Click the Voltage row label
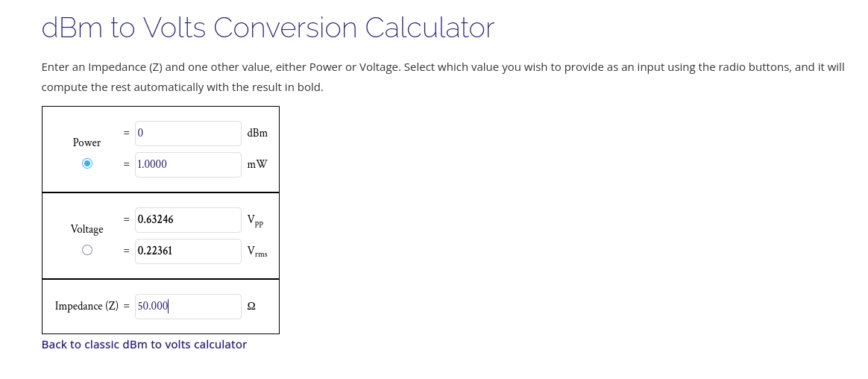This screenshot has height=379, width=868. 87,229
